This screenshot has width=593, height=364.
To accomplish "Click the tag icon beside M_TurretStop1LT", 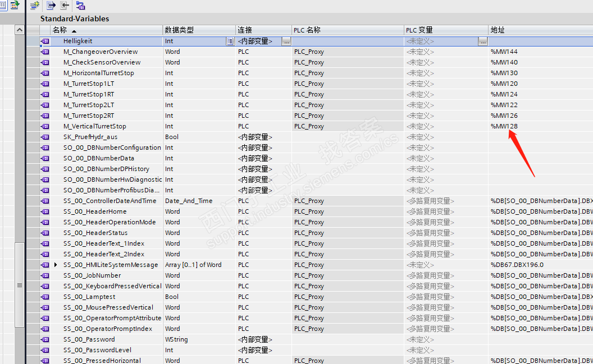I will (45, 84).
